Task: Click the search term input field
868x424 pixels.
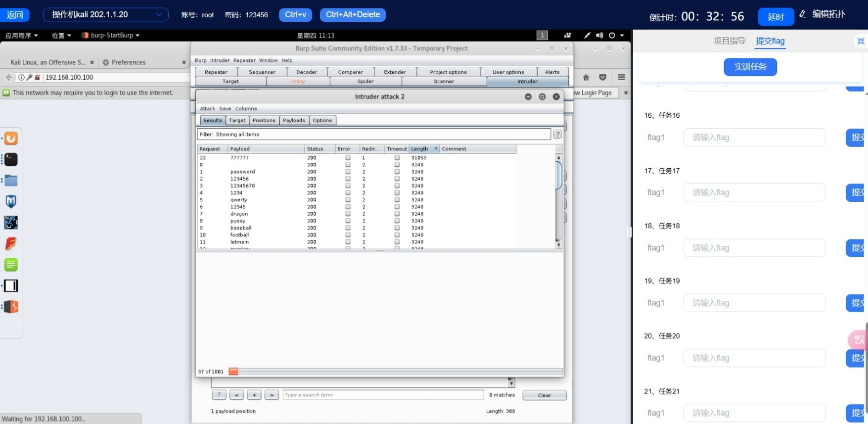Action: click(x=383, y=395)
